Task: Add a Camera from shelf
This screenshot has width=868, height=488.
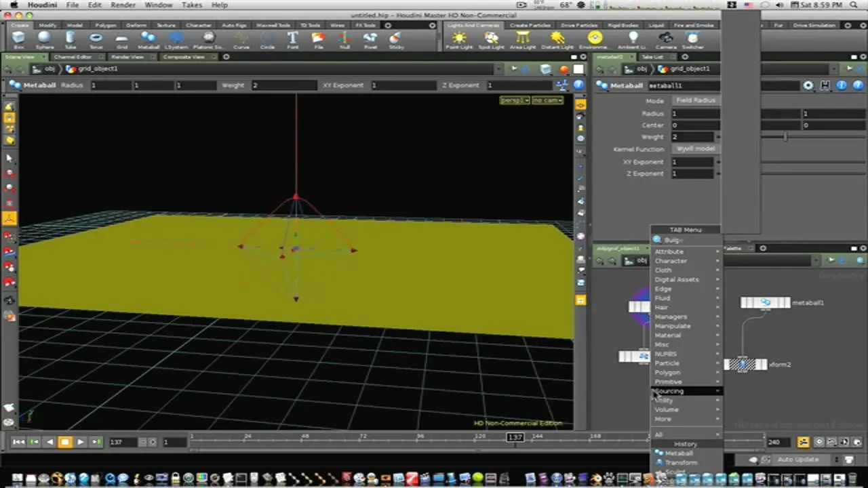Action: pyautogui.click(x=666, y=40)
